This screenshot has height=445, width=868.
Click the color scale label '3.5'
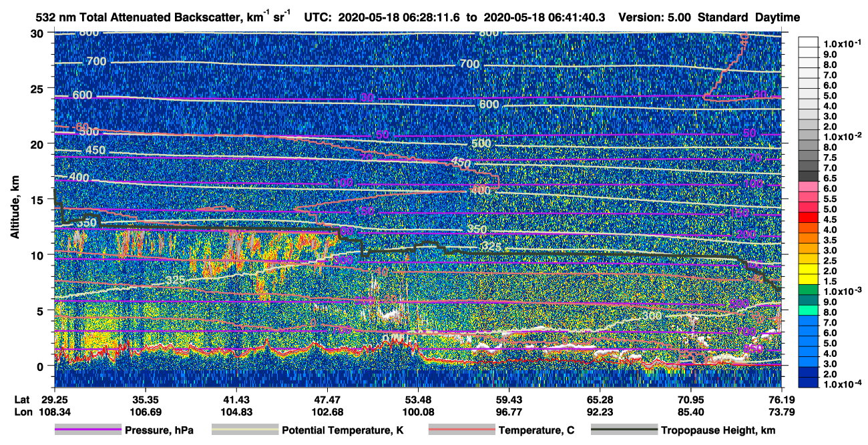[x=831, y=240]
